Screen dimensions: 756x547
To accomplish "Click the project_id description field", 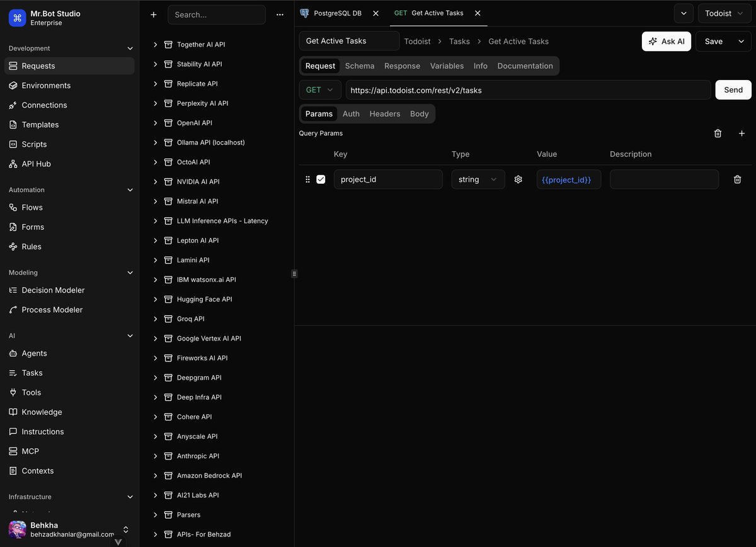I will point(664,179).
